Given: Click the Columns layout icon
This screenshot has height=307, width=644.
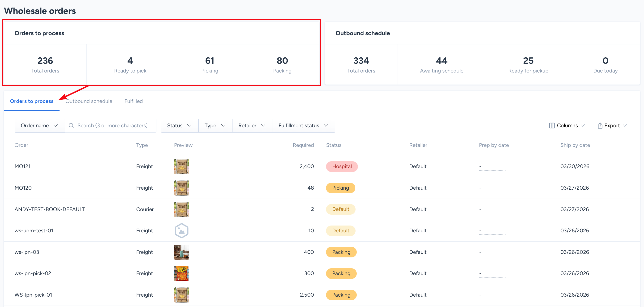Looking at the screenshot, I should click(x=552, y=125).
